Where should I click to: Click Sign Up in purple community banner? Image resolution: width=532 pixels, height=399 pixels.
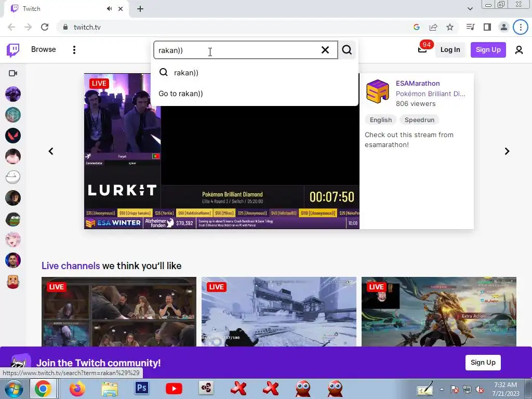(x=483, y=362)
